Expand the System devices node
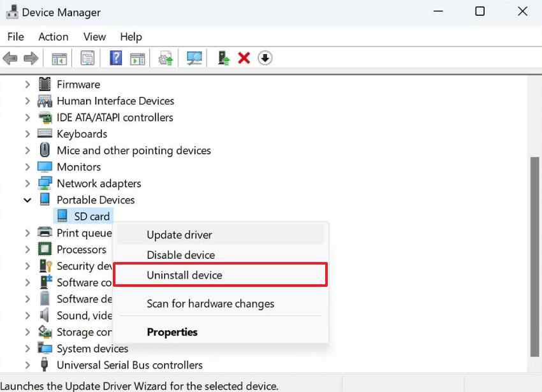Viewport: 542px width, 392px height. pyautogui.click(x=27, y=349)
